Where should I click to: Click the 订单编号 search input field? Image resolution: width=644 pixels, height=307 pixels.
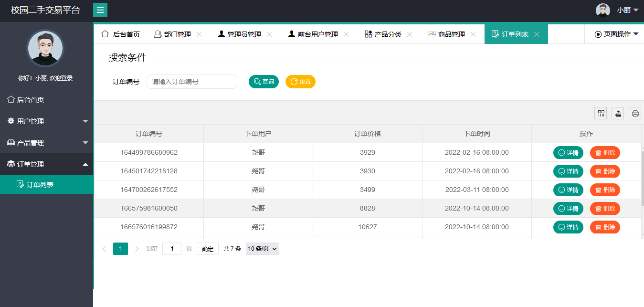point(191,82)
